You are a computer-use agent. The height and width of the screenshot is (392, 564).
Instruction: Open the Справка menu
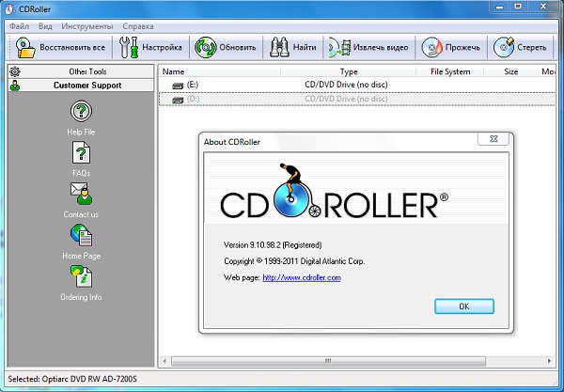[x=138, y=26]
